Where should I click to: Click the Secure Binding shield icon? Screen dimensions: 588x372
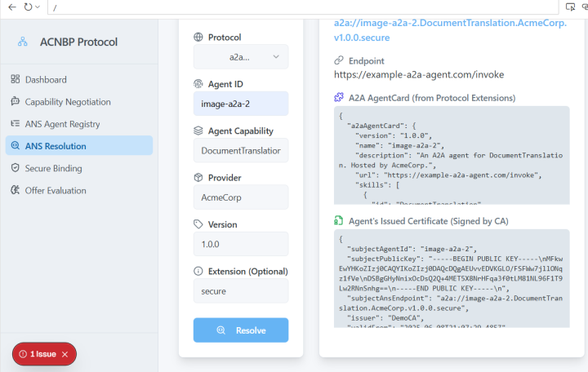(16, 168)
